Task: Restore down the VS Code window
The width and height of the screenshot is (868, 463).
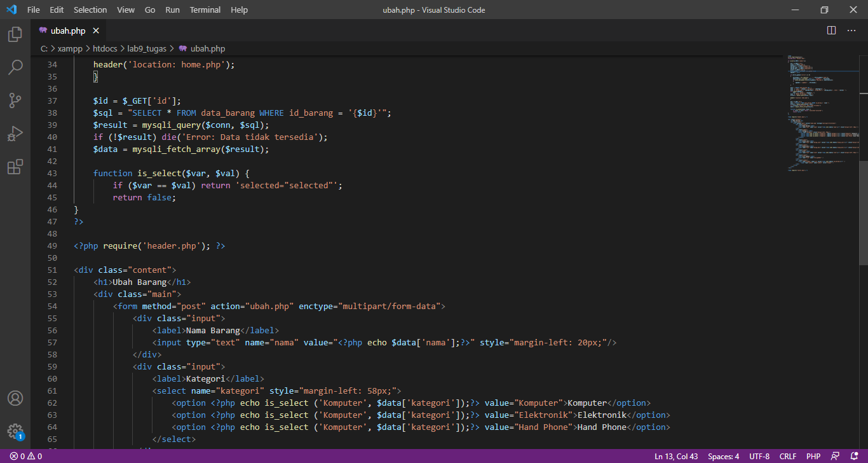Action: (x=824, y=10)
